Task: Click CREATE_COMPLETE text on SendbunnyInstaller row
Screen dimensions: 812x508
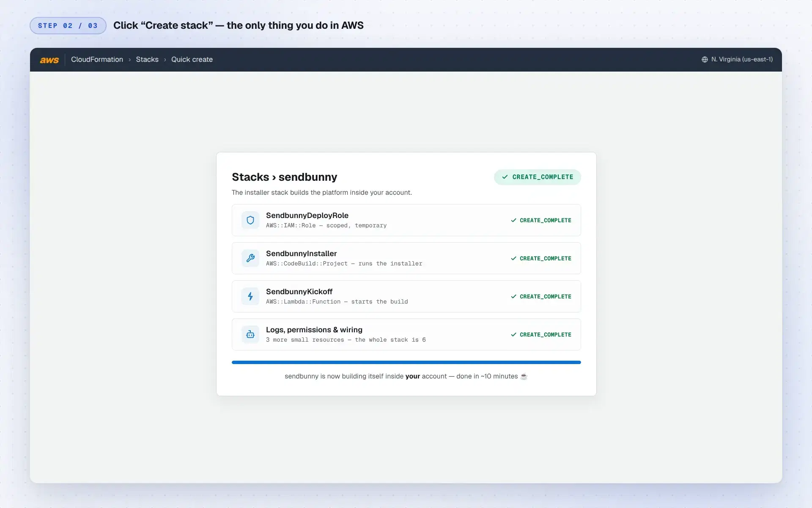Action: coord(545,258)
